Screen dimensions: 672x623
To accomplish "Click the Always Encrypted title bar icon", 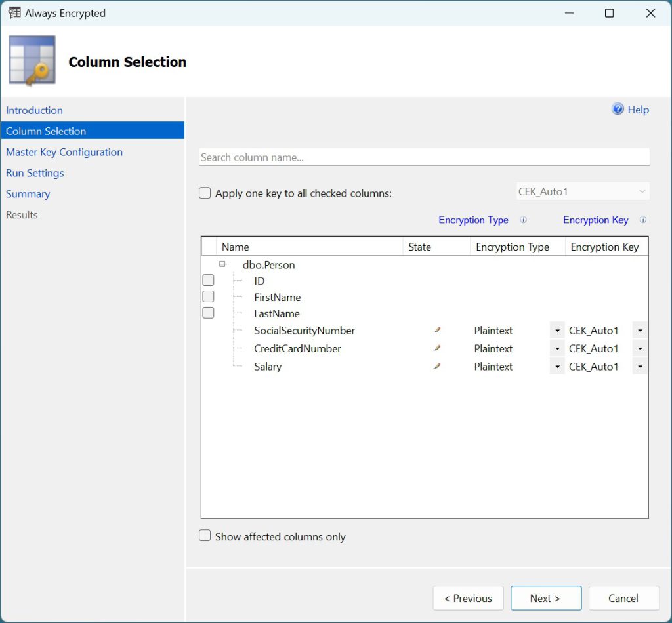I will point(14,13).
